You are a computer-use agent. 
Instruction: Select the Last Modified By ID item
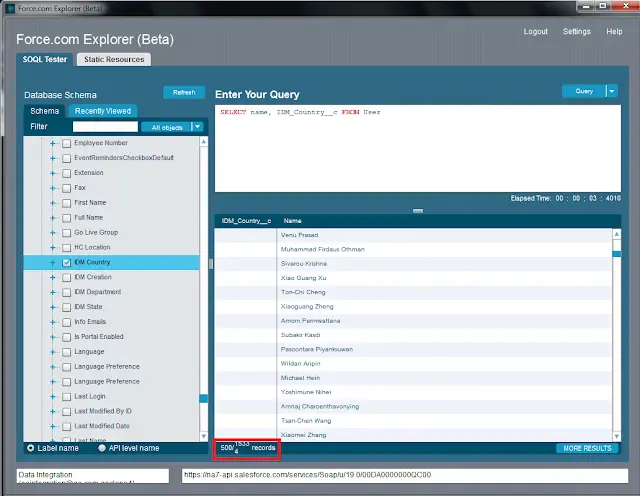(103, 411)
